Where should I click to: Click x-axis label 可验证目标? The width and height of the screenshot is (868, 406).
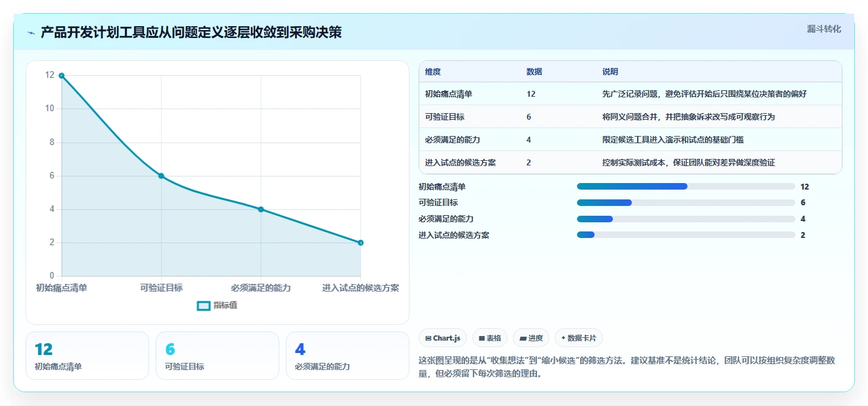click(x=161, y=288)
